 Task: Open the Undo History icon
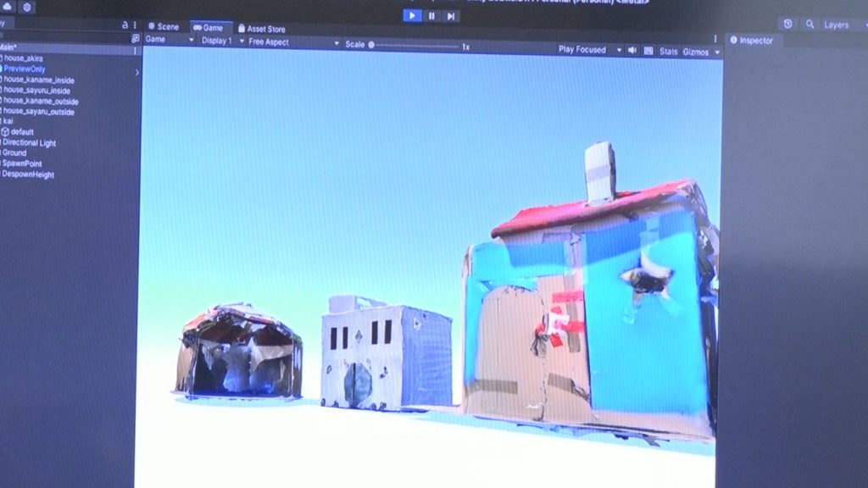[787, 24]
